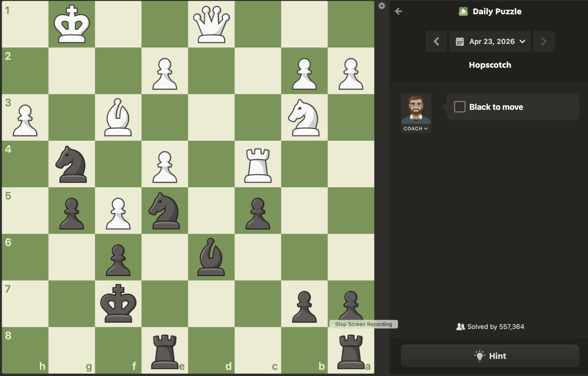
Task: Select the white king on g1
Action: tap(72, 24)
